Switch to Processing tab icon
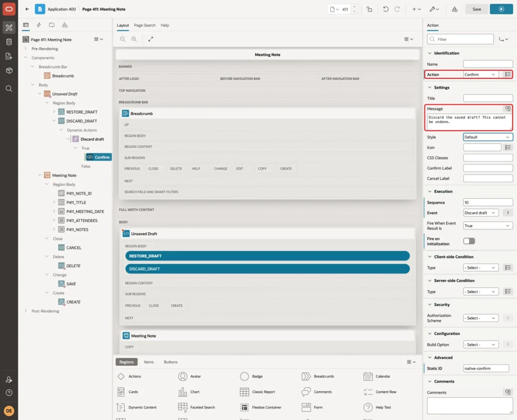 [x=52, y=25]
